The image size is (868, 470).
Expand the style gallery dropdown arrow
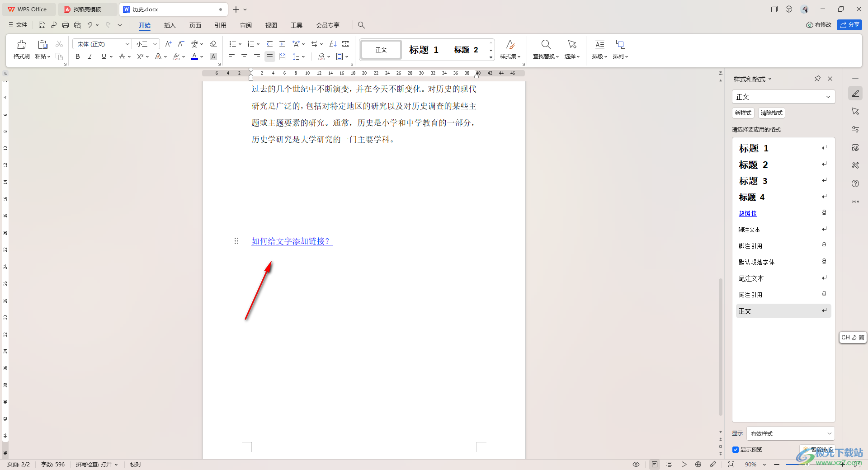pyautogui.click(x=491, y=57)
